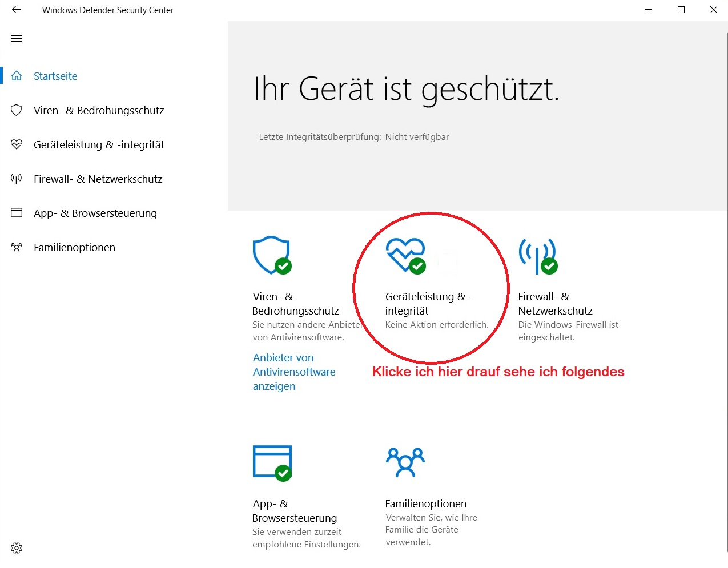This screenshot has height=568, width=728.
Task: Open the large heart tile for device health
Action: pyautogui.click(x=406, y=255)
